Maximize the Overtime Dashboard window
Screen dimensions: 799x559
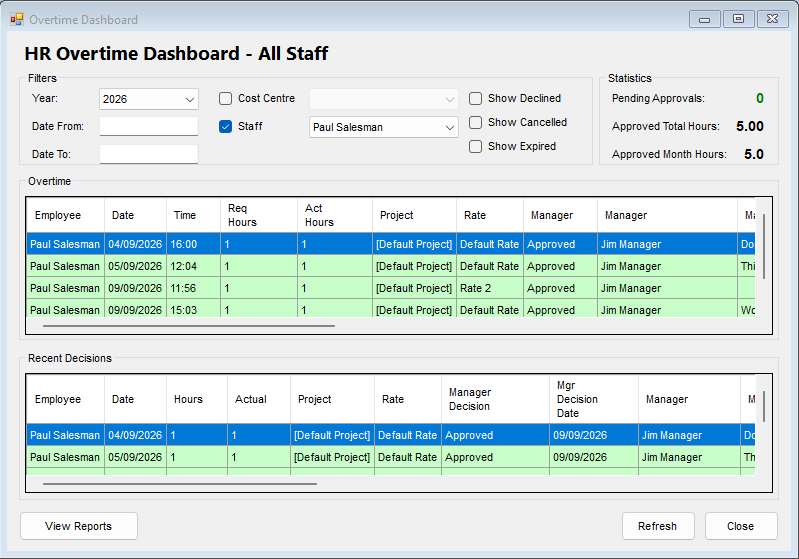[x=738, y=19]
